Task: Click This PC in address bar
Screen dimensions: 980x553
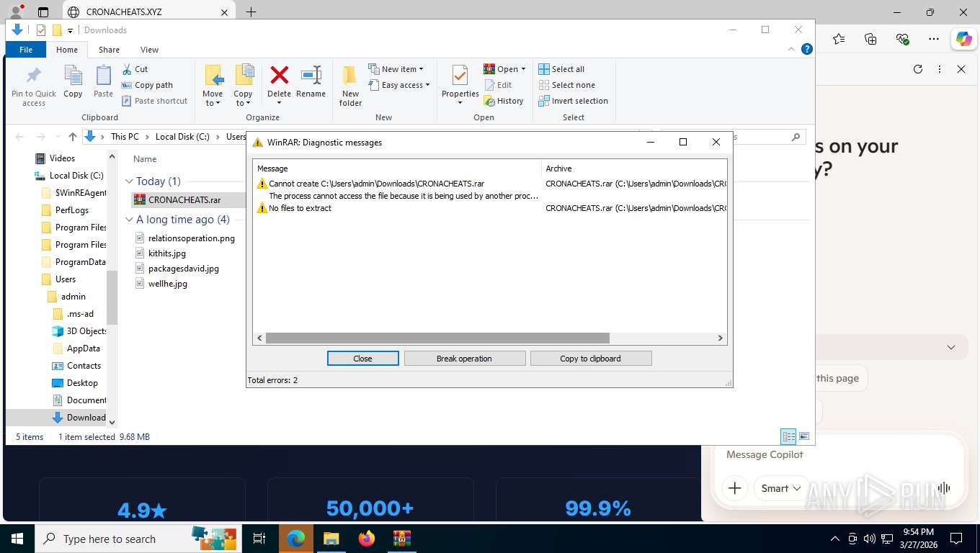Action: click(x=125, y=137)
